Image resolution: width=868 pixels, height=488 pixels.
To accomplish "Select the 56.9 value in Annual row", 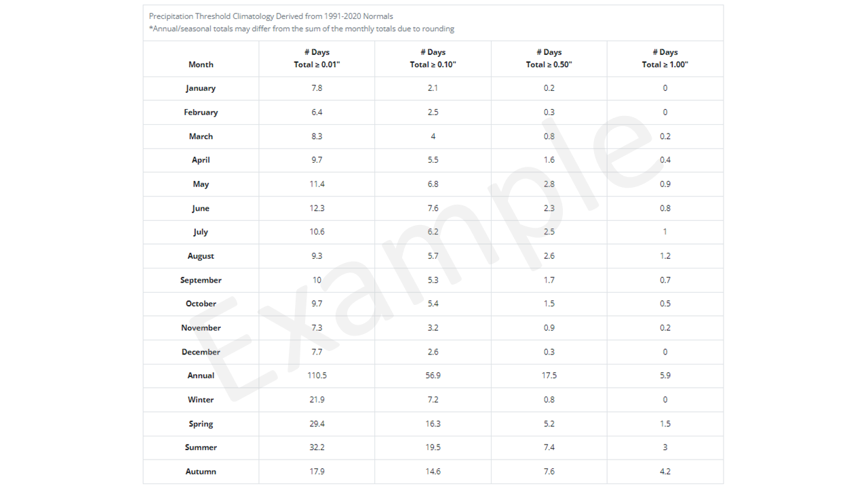I will tap(433, 375).
